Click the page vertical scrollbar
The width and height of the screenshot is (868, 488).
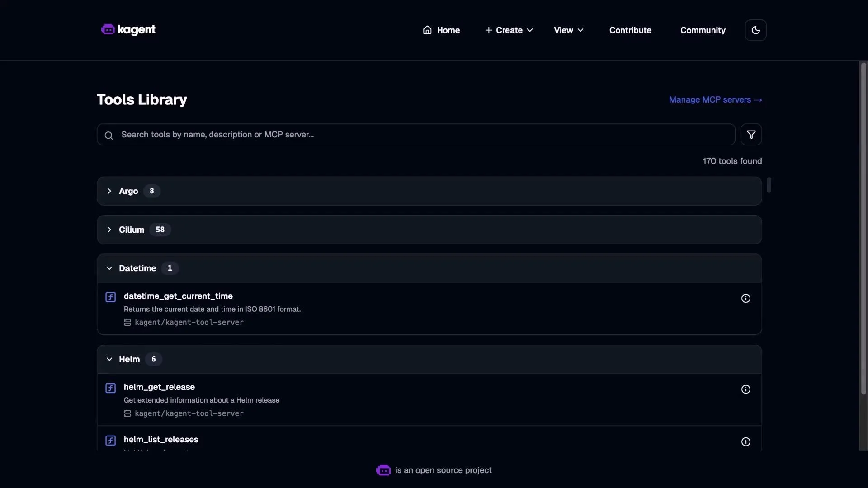coord(863,228)
